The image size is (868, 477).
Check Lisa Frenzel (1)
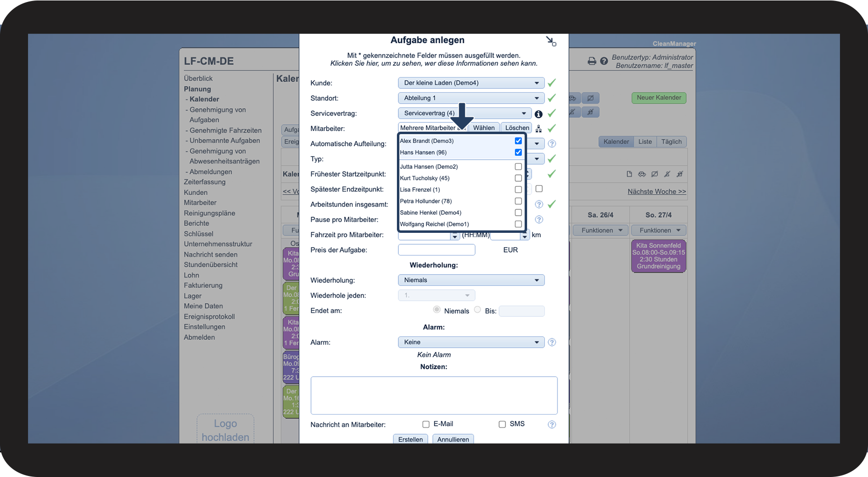(518, 190)
